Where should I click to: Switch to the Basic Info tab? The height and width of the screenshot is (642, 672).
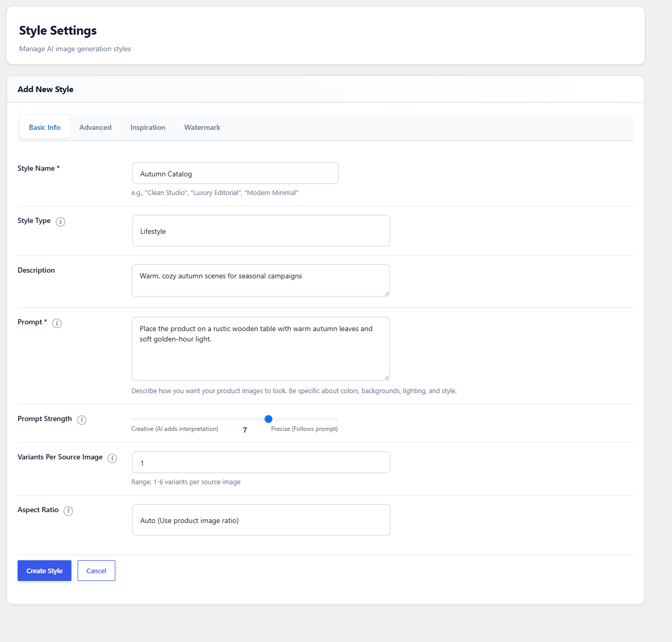44,127
